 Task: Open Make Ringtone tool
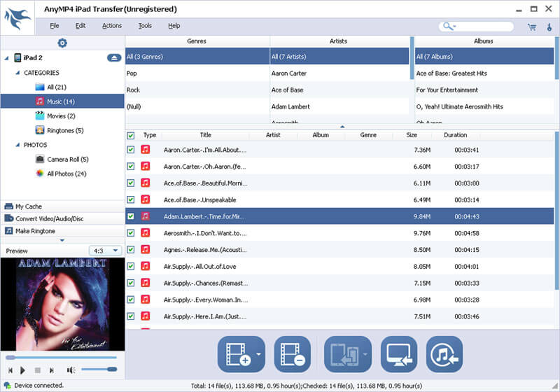pos(62,231)
